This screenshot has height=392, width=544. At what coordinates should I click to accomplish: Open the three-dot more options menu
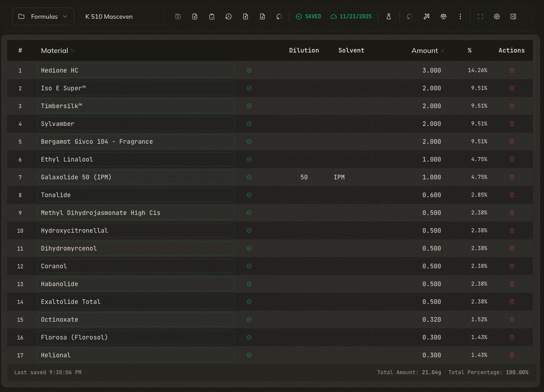460,16
